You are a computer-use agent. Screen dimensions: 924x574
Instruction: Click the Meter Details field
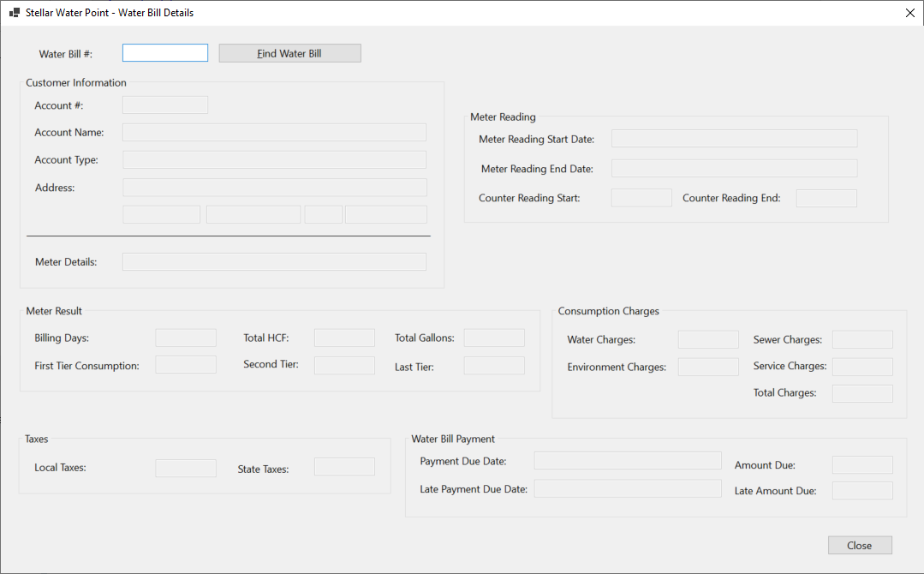[x=274, y=261]
